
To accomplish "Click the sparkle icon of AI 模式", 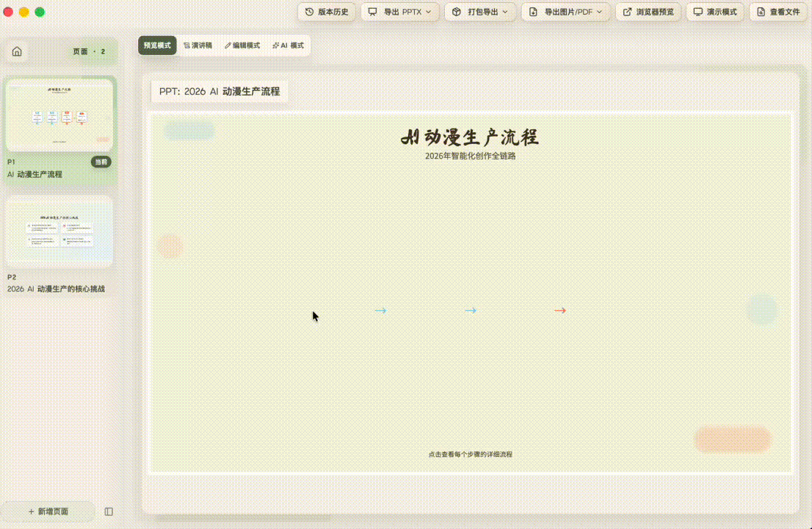I will point(275,46).
